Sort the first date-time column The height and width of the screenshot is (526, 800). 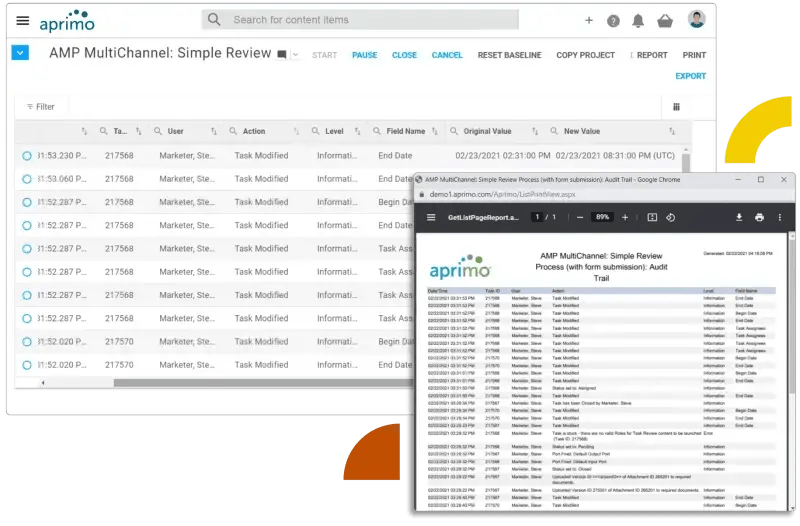(84, 131)
